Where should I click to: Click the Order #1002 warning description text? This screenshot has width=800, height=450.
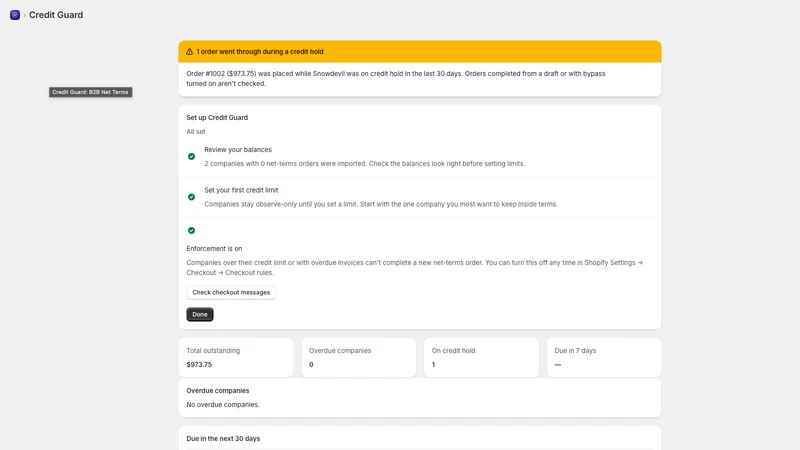pos(395,79)
